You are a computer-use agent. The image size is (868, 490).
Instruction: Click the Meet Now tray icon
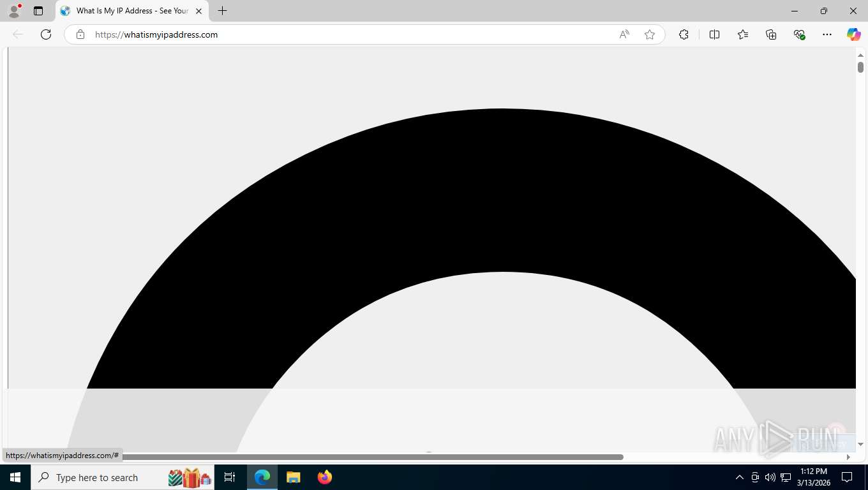[755, 477]
